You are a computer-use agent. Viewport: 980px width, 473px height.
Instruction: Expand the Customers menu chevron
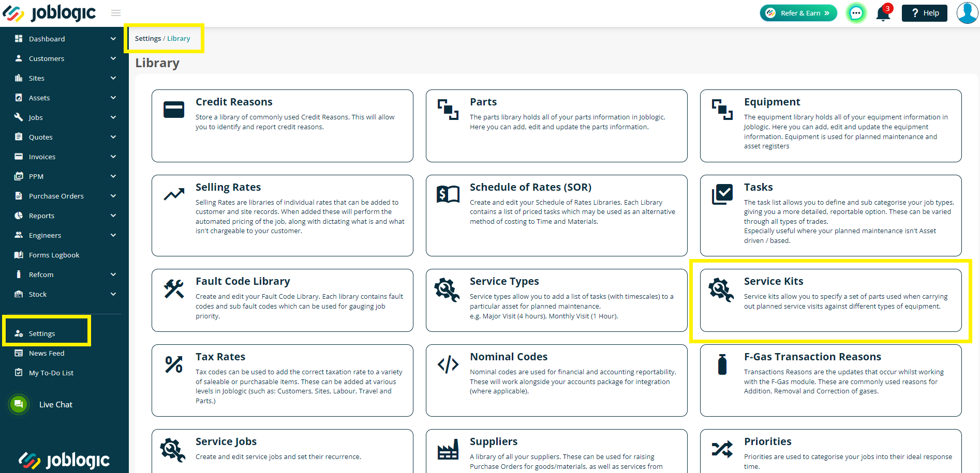113,58
